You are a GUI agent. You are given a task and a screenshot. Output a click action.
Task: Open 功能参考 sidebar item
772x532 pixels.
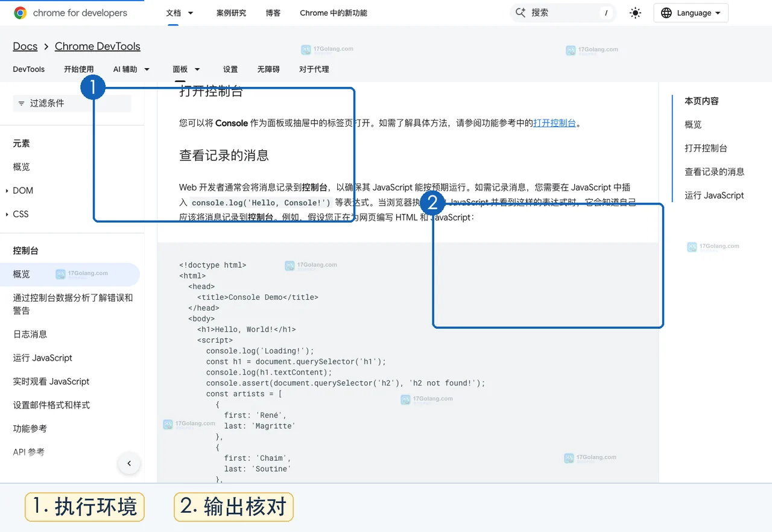click(x=30, y=428)
